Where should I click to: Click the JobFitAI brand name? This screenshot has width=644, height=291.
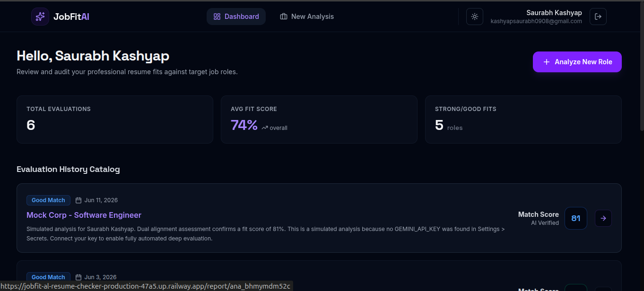point(71,17)
